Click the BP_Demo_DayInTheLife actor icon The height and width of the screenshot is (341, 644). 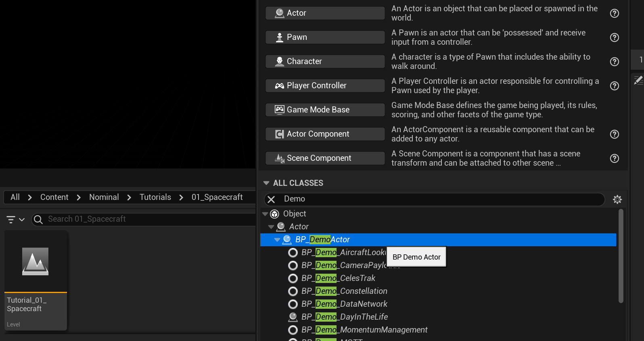click(x=293, y=317)
